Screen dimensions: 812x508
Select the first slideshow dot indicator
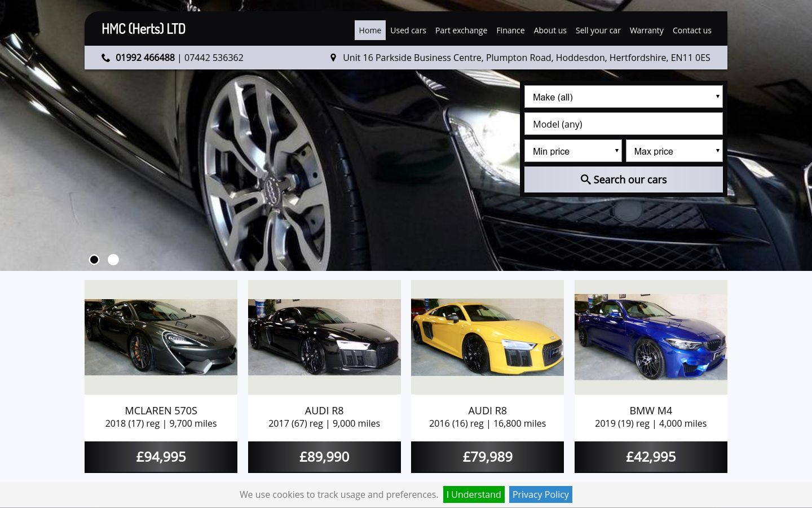click(94, 260)
